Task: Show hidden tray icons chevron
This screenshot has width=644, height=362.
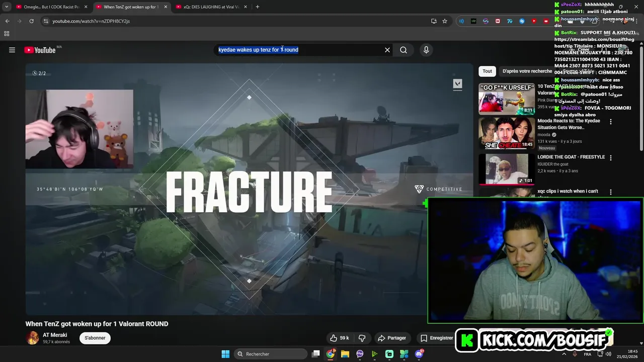Action: click(564, 354)
